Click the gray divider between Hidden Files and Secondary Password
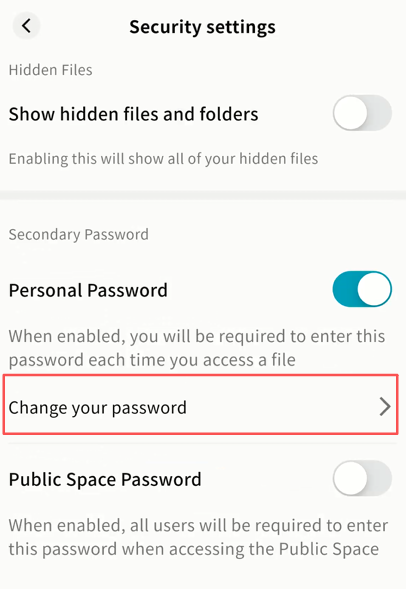The width and height of the screenshot is (406, 589). click(x=203, y=195)
